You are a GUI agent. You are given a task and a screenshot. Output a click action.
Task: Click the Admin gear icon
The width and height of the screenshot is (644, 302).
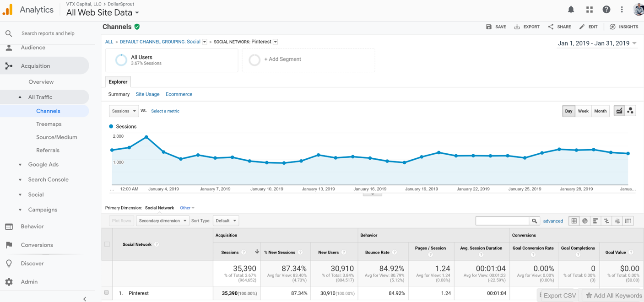pyautogui.click(x=9, y=282)
